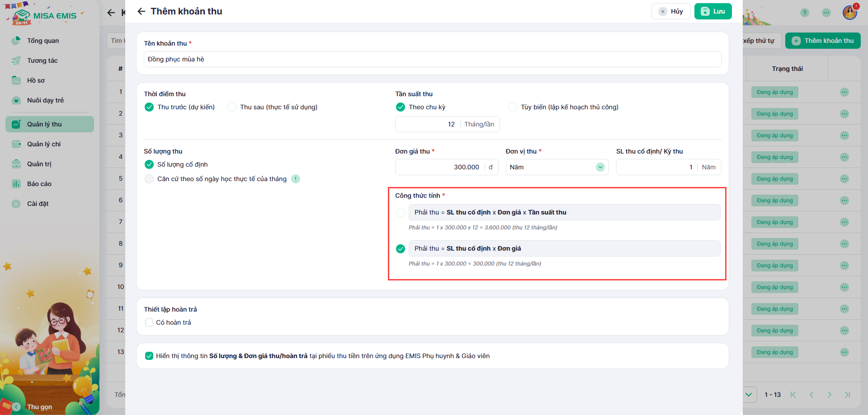The height and width of the screenshot is (415, 868).
Task: Choose formula with Tần suất thu multiplier
Action: 401,212
